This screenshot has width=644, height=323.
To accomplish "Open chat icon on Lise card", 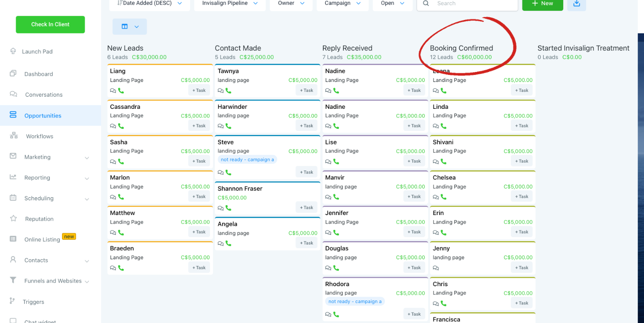I will pyautogui.click(x=329, y=162).
